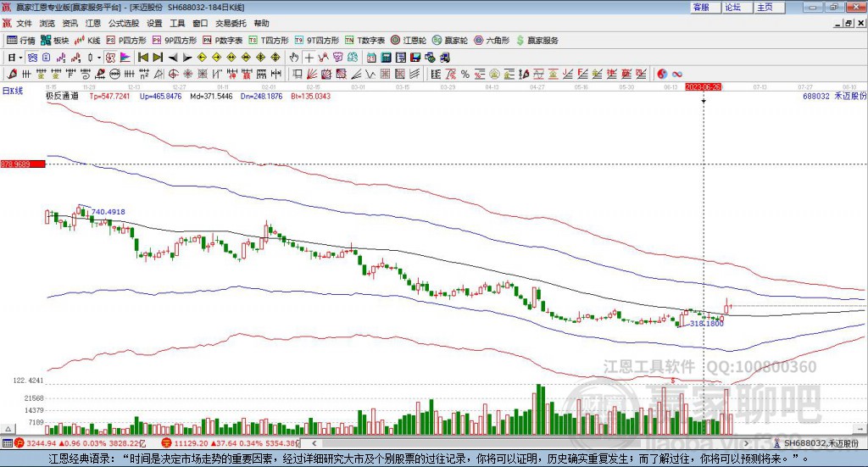This screenshot has height=467, width=868.
Task: Click the red circle crosshair target tool
Action: click(172, 74)
